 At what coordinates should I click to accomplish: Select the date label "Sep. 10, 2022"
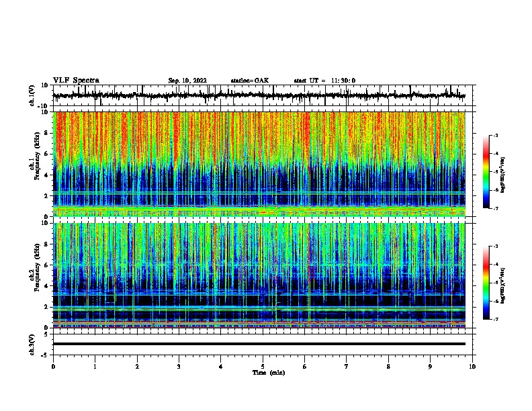(x=187, y=81)
